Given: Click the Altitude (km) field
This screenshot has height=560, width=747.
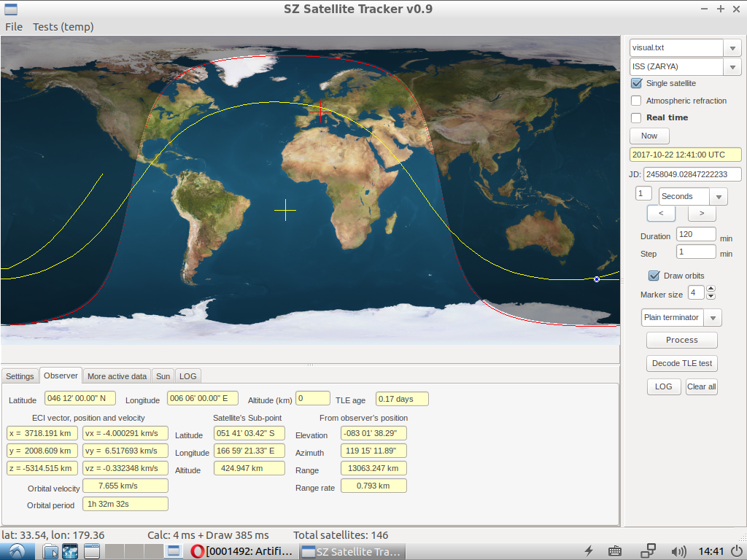Looking at the screenshot, I should tap(313, 399).
